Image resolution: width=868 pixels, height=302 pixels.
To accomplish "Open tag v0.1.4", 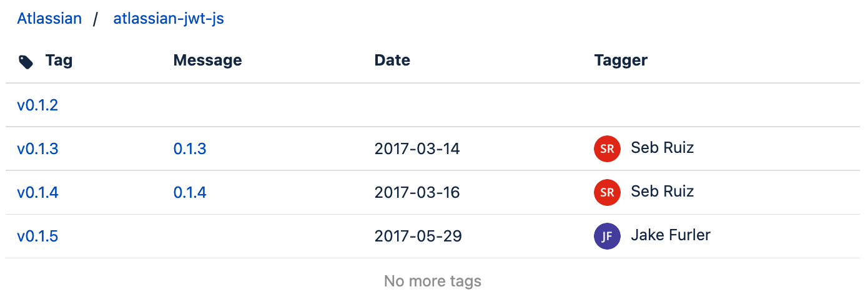I will tap(37, 192).
